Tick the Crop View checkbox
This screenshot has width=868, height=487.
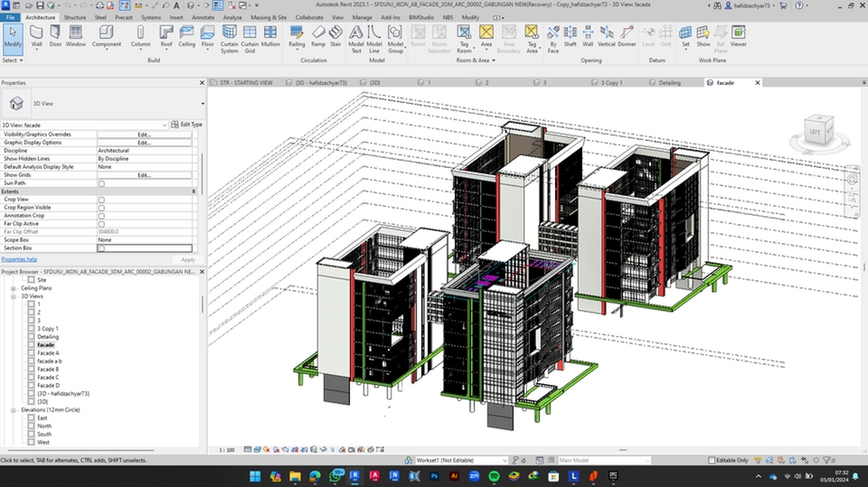point(101,199)
